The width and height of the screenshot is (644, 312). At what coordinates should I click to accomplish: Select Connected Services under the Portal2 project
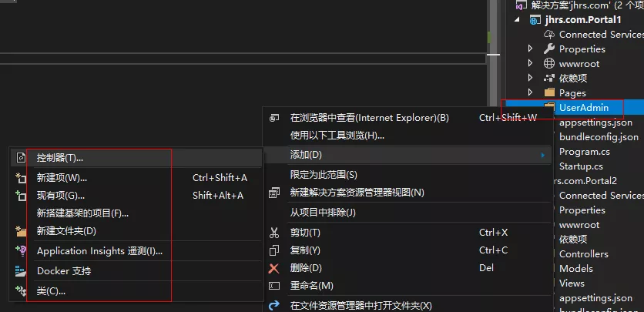point(602,196)
